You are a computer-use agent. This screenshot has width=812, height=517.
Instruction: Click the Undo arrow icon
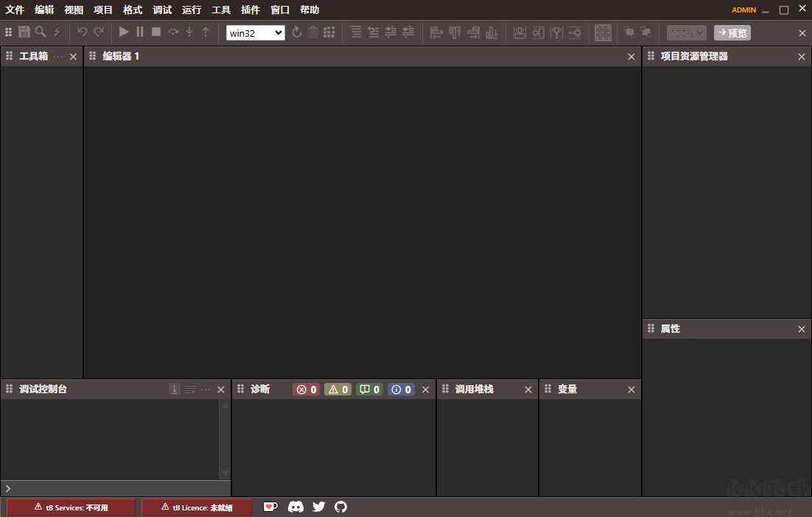pyautogui.click(x=83, y=32)
